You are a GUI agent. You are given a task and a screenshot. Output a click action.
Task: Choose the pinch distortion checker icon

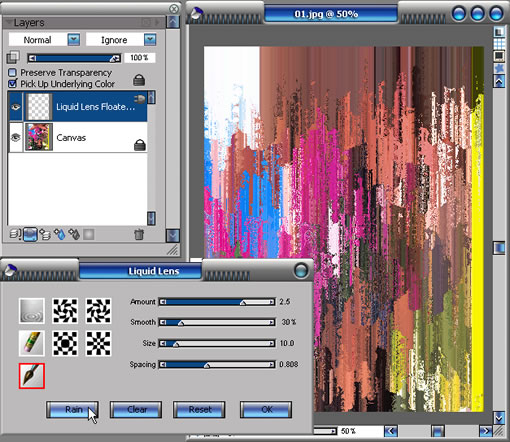coord(98,343)
